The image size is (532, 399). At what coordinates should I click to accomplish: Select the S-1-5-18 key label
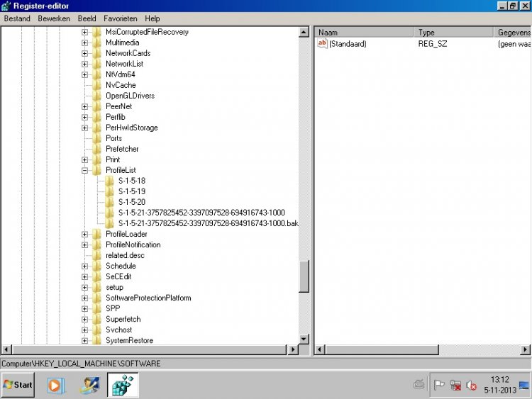132,181
